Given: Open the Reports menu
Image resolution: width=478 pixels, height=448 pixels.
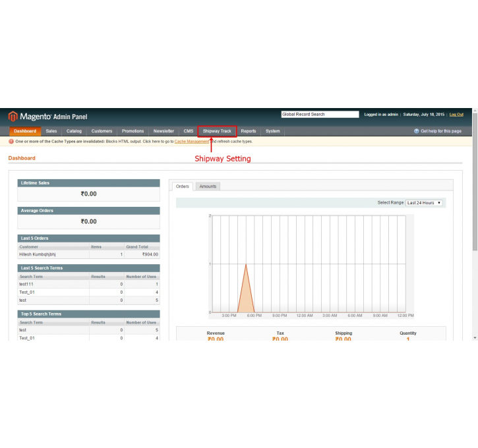Looking at the screenshot, I should pos(249,131).
